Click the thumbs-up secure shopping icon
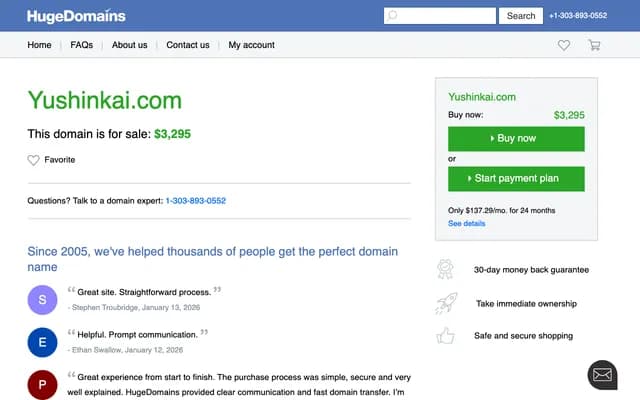640x400 pixels. (x=446, y=336)
